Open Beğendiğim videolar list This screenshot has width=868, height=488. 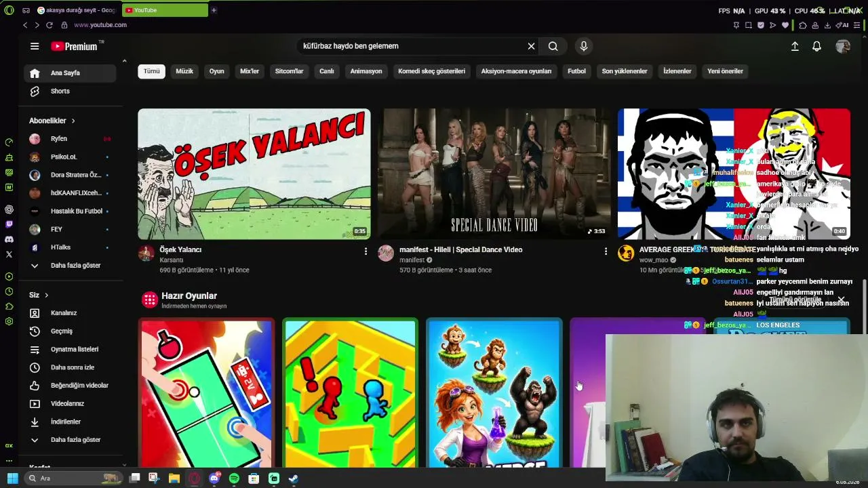coord(70,386)
